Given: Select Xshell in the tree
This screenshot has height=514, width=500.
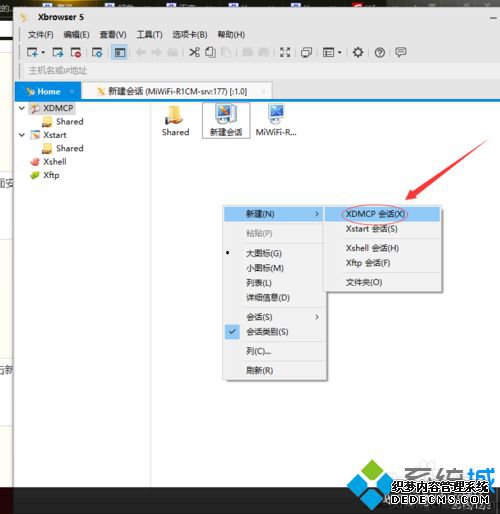Looking at the screenshot, I should coord(49,162).
